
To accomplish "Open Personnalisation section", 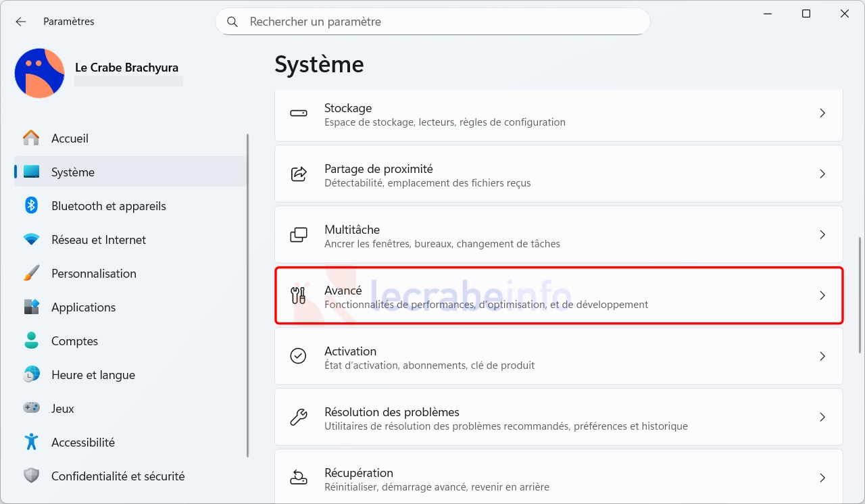I will point(130,274).
